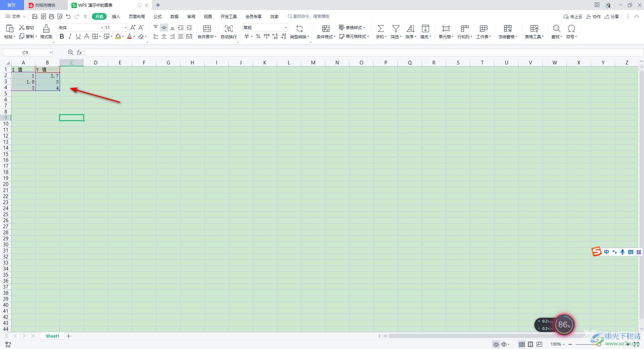Click the Wrap Text icon

229,29
